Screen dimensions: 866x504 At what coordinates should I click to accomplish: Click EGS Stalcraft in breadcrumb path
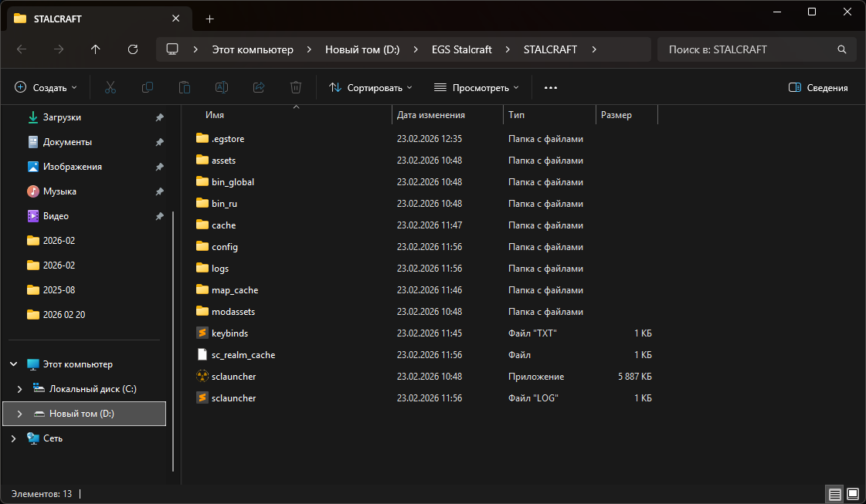click(461, 49)
